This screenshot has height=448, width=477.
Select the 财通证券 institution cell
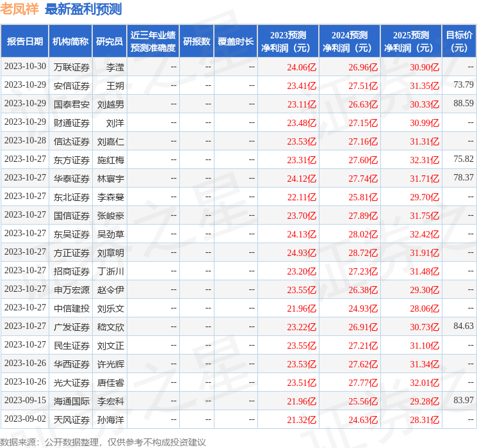click(x=72, y=123)
